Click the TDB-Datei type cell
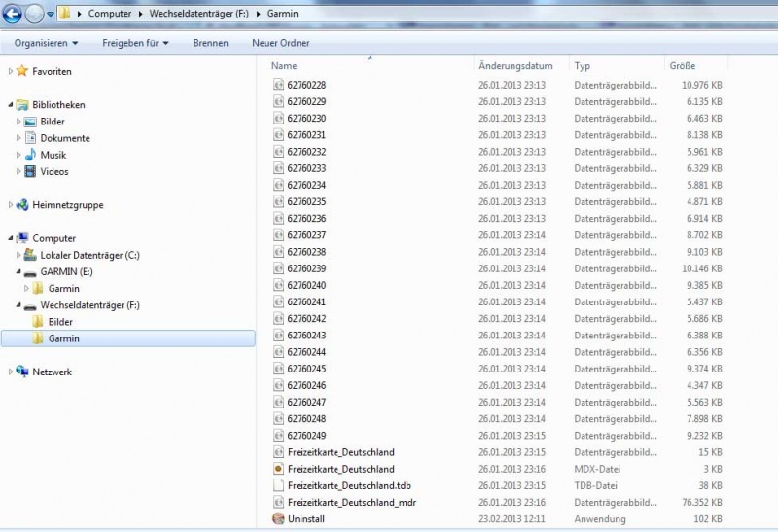 (x=595, y=485)
